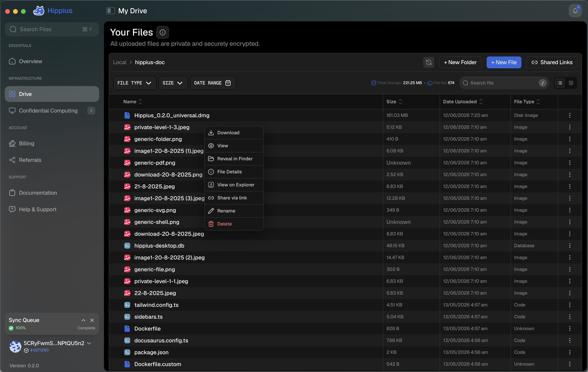Open three-dot menu for package.json
Screen dimensions: 588x372
(x=570, y=352)
